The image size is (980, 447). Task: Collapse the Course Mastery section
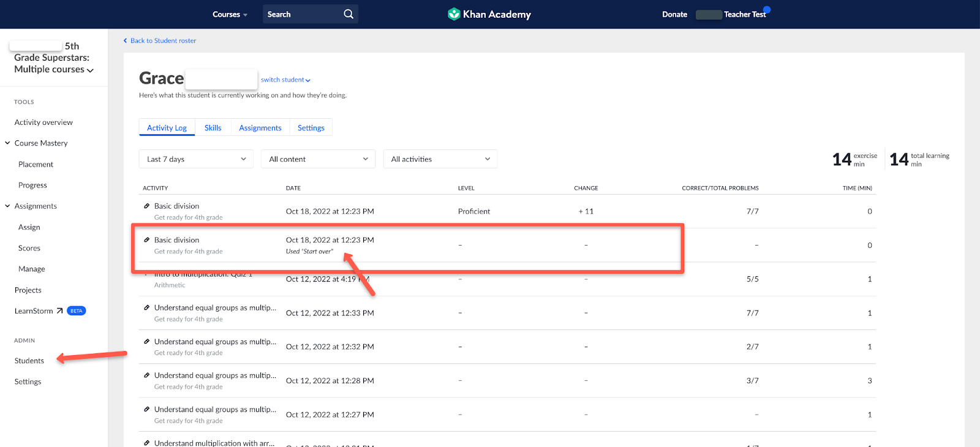8,143
